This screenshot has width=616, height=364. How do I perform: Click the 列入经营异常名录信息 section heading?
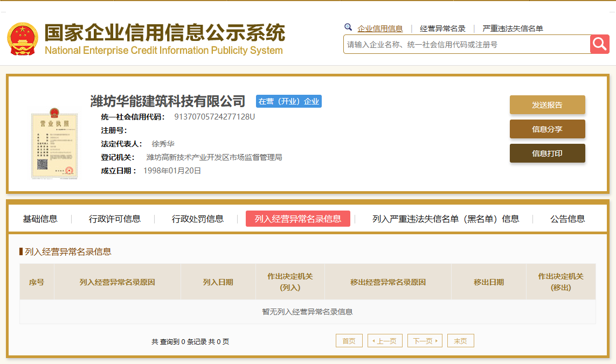68,251
